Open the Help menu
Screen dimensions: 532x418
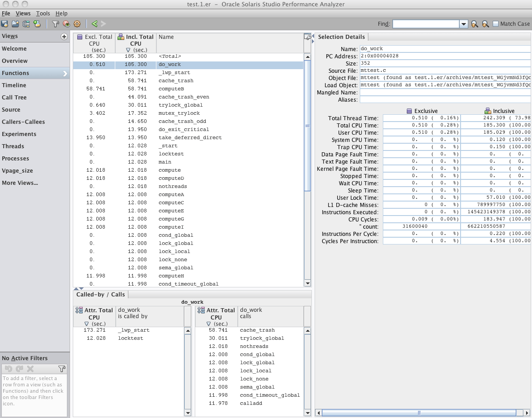[61, 13]
